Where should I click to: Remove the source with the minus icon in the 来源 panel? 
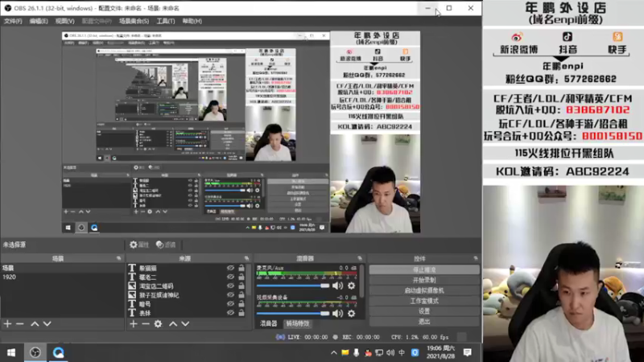point(146,324)
